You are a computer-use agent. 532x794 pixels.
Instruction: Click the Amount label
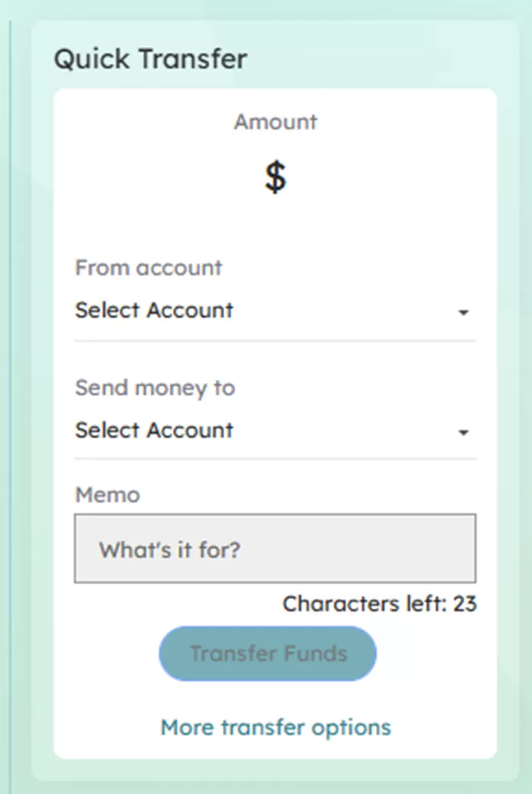(x=275, y=122)
